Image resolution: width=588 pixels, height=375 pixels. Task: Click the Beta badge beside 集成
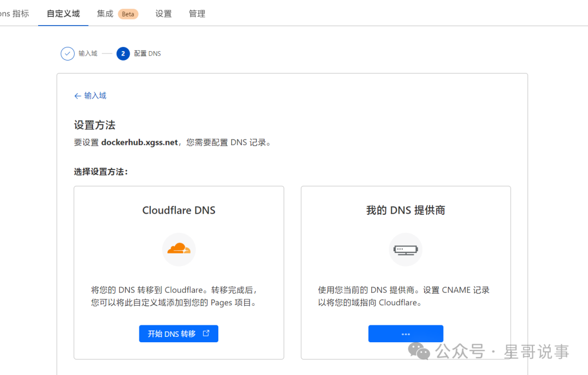[128, 14]
